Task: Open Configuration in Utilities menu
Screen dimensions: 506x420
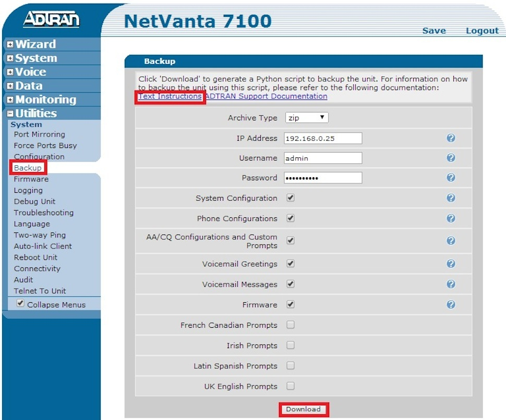Action: pyautogui.click(x=39, y=157)
